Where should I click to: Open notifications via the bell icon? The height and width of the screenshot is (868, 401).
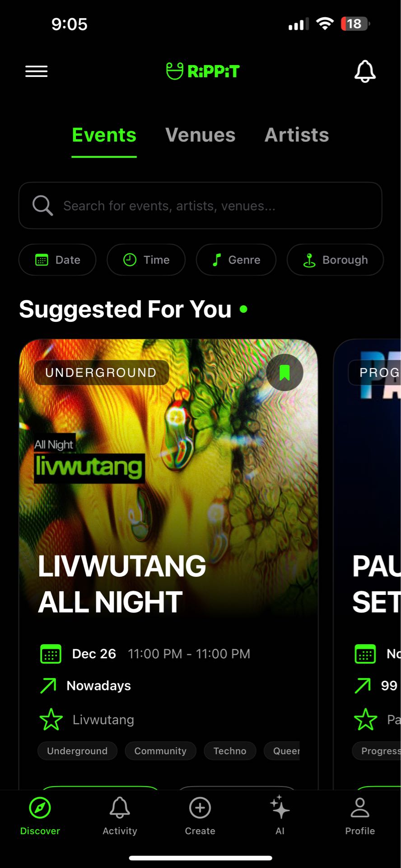(x=365, y=71)
